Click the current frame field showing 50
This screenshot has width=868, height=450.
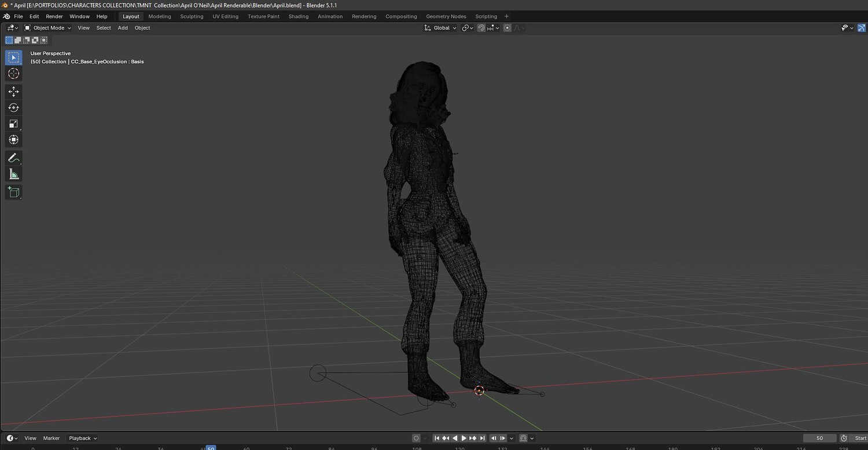(x=819, y=438)
